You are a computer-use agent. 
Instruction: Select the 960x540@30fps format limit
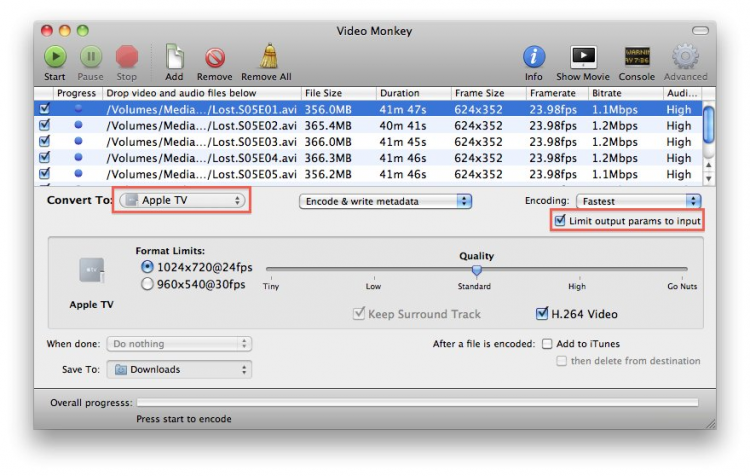147,284
